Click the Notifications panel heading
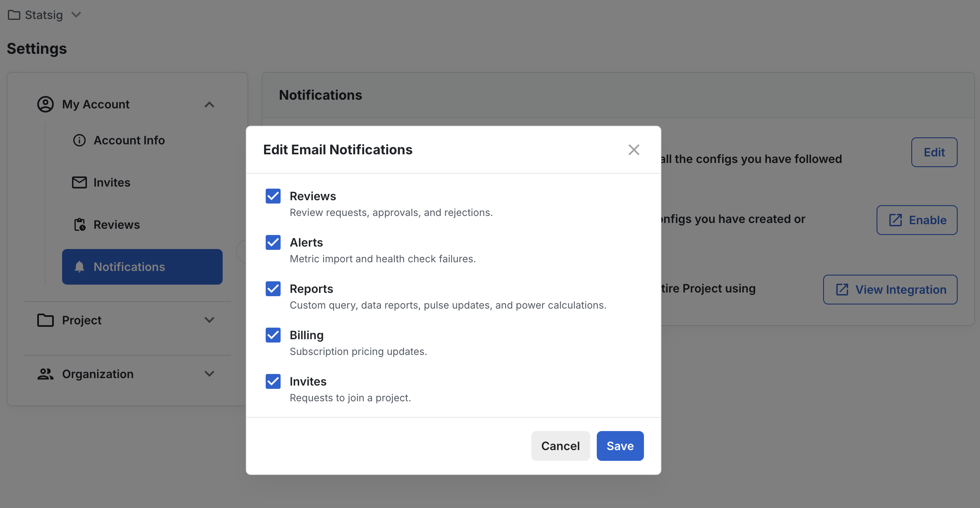This screenshot has height=508, width=980. click(320, 95)
